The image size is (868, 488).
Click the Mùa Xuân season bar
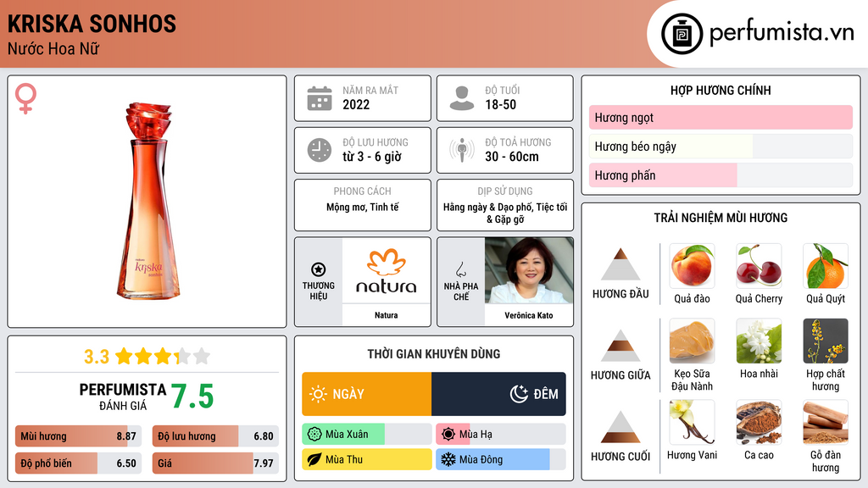tap(366, 435)
